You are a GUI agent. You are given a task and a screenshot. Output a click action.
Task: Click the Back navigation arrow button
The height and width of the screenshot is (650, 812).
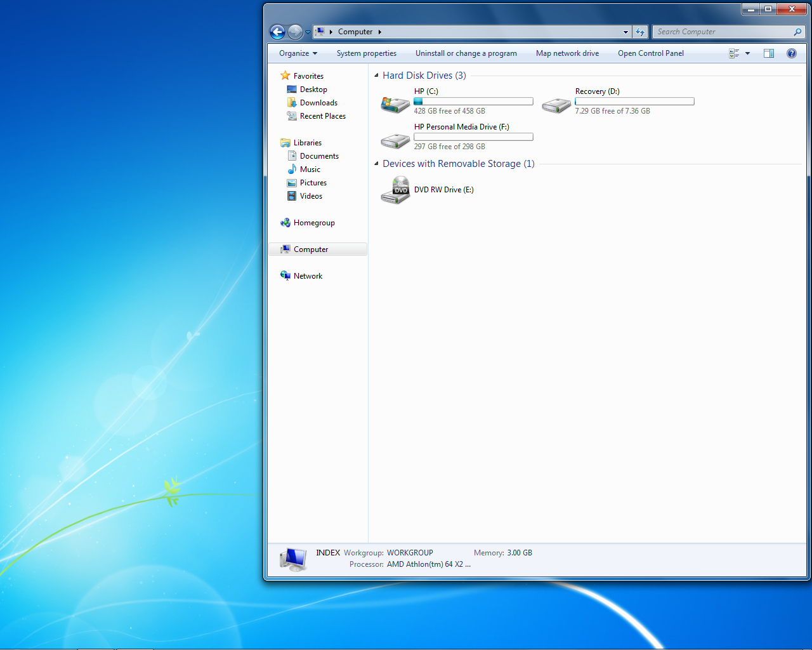point(277,32)
